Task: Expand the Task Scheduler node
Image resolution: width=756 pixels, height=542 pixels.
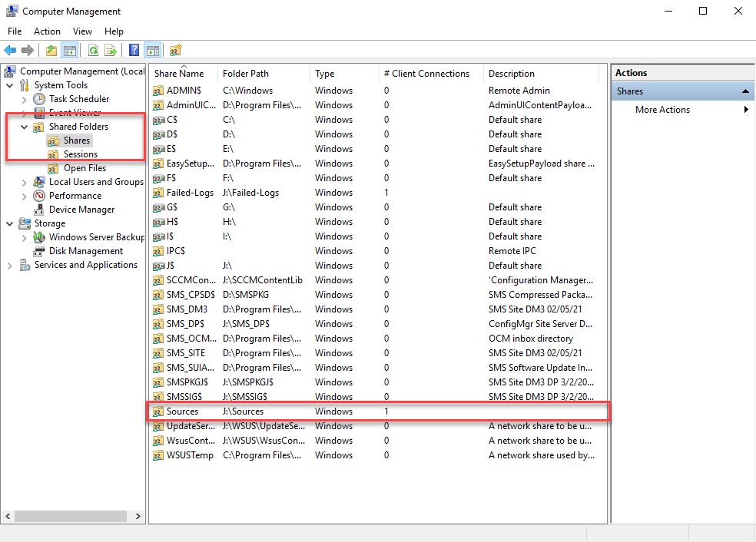Action: coord(24,99)
